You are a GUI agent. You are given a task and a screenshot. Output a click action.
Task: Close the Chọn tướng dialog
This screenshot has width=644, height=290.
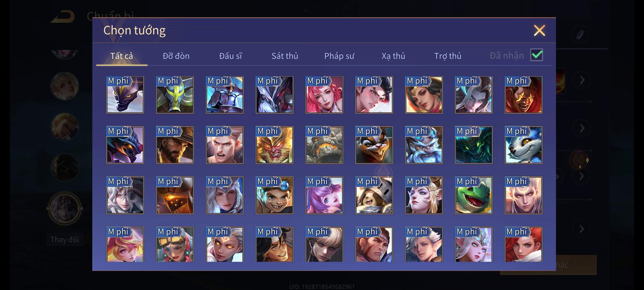539,30
